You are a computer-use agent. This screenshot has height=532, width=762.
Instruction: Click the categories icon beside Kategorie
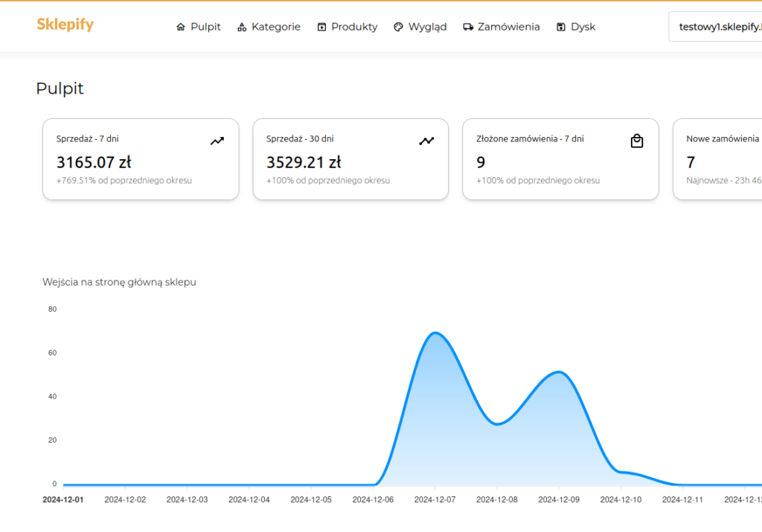coord(242,27)
